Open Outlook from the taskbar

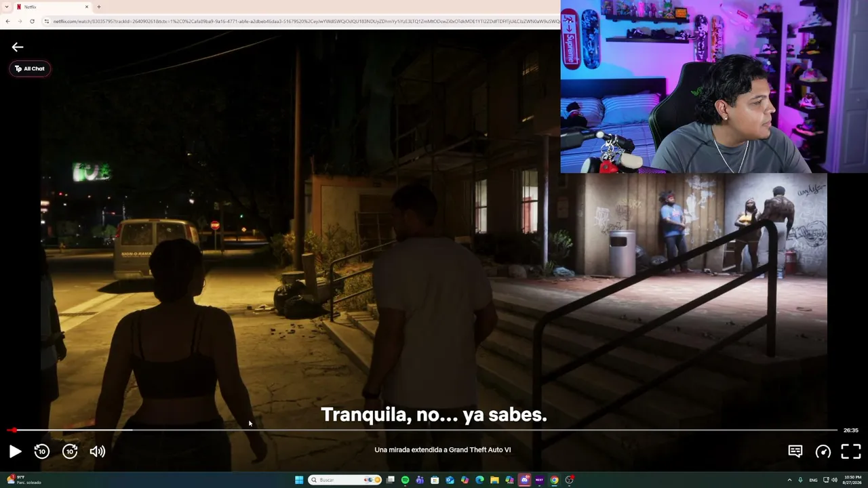click(x=450, y=480)
